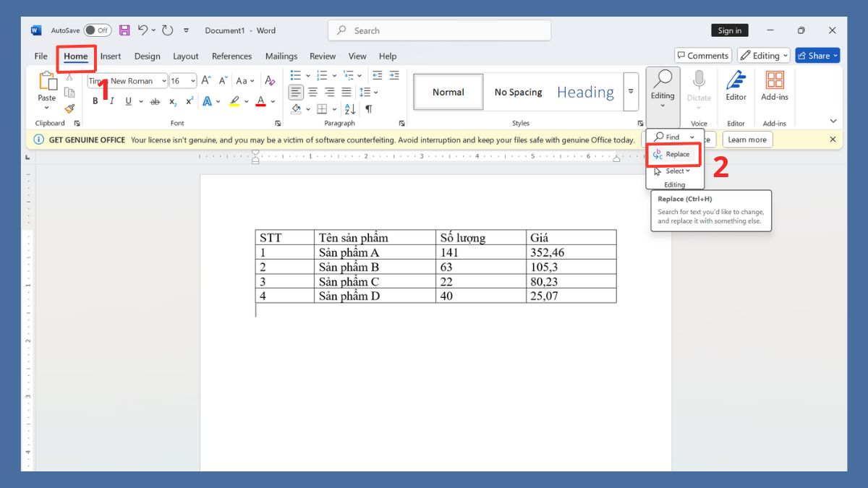868x488 pixels.
Task: Open the font size dropdown
Action: 192,81
